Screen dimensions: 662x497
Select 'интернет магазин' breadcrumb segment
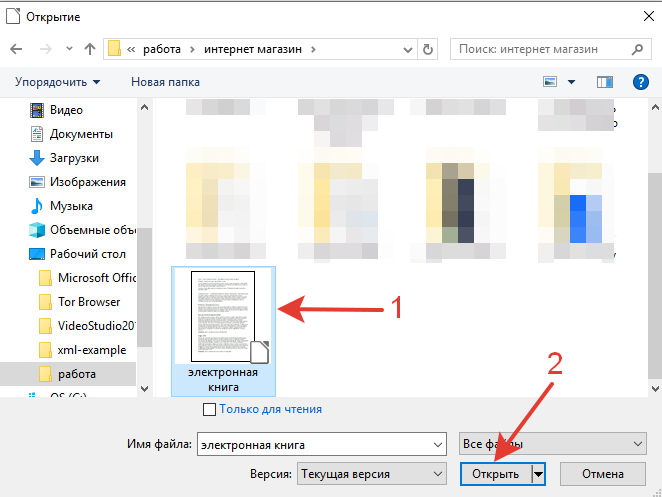[x=253, y=49]
